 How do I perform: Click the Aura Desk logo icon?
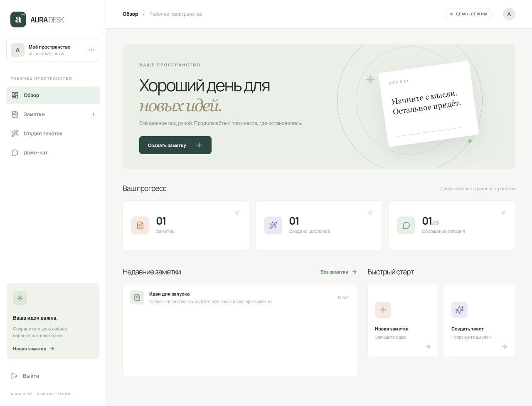click(x=18, y=20)
